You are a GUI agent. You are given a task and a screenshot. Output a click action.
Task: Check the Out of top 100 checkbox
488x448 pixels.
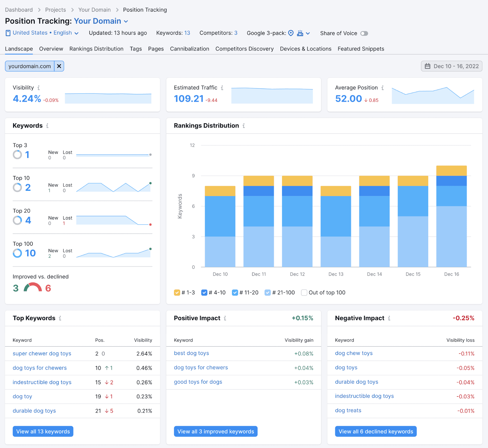pyautogui.click(x=304, y=292)
